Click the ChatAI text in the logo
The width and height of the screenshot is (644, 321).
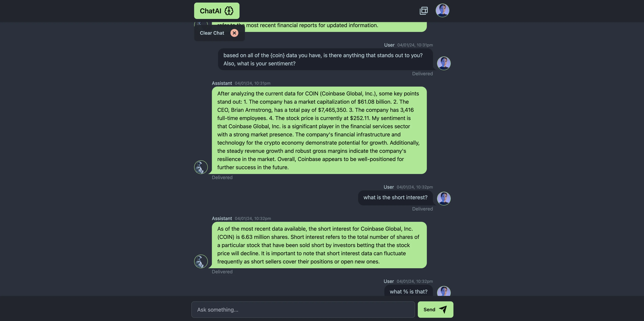211,11
